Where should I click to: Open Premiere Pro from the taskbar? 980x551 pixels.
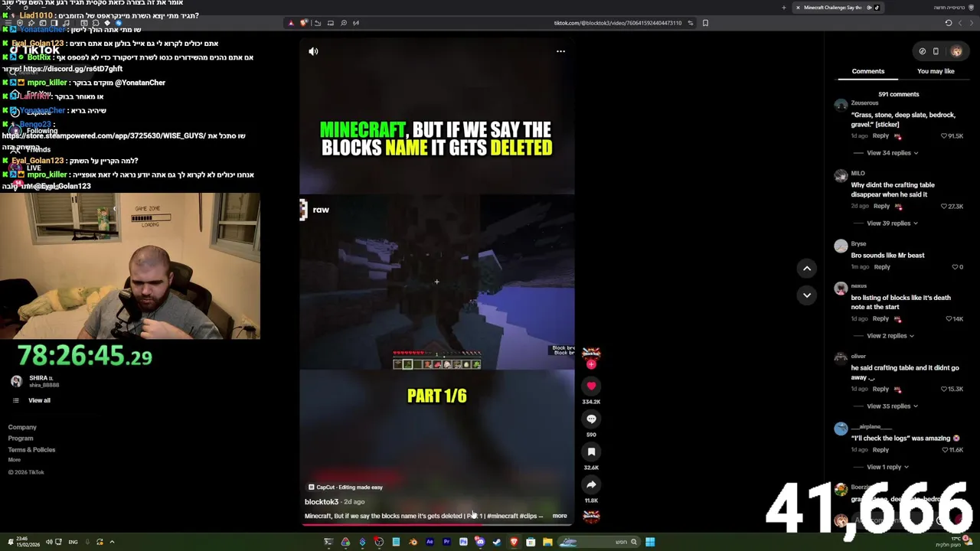[446, 542]
